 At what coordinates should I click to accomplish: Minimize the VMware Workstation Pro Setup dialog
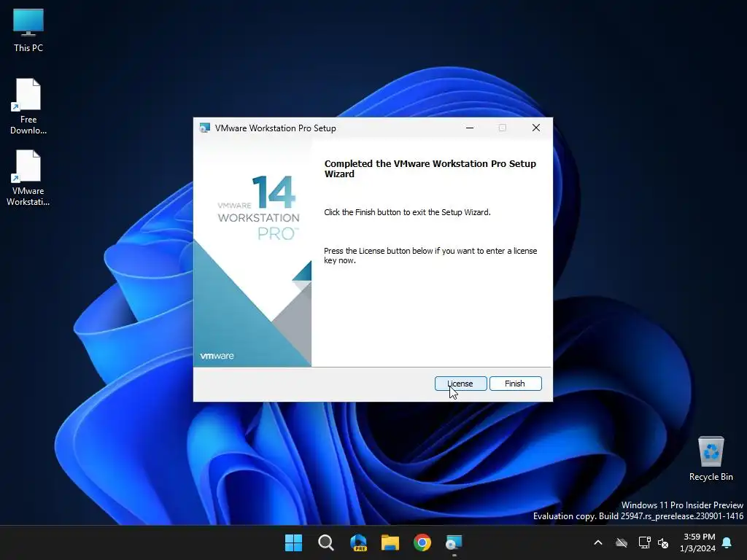470,128
